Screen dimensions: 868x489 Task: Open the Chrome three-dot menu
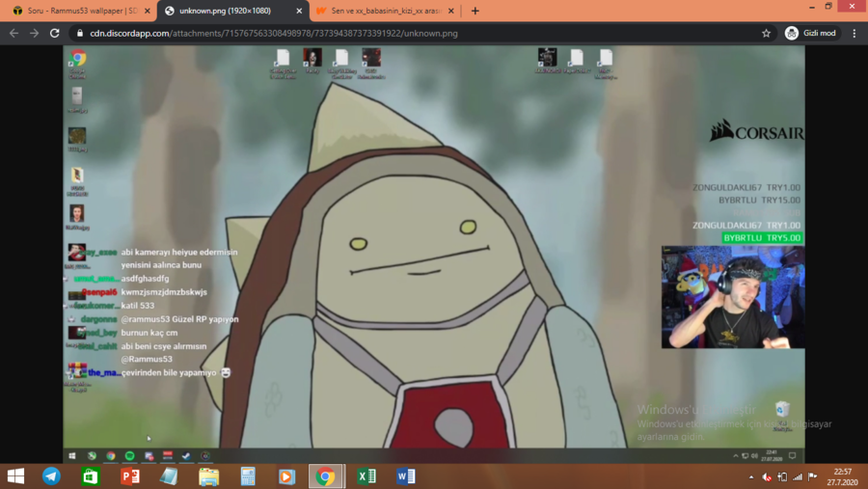tap(854, 33)
